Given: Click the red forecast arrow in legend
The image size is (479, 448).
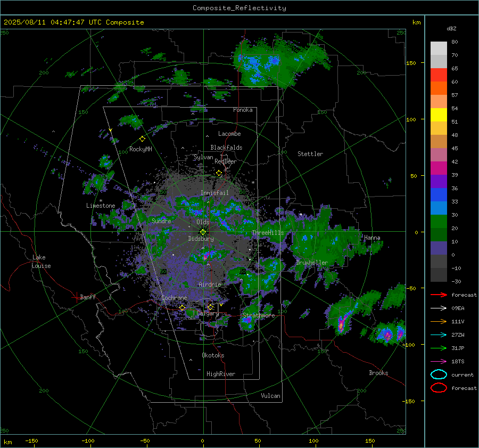Looking at the screenshot, I should coord(439,295).
